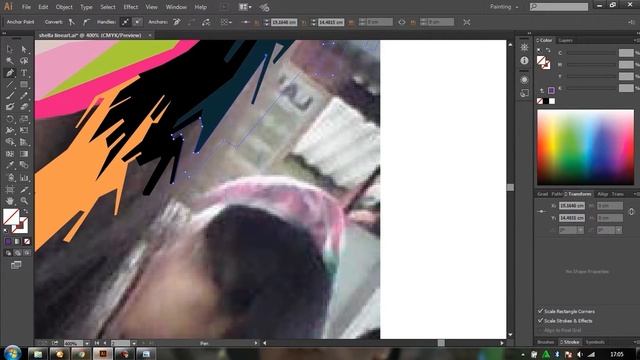Screen dimensions: 640x360
Task: Select the Eyedropper tool
Action: 10,165
